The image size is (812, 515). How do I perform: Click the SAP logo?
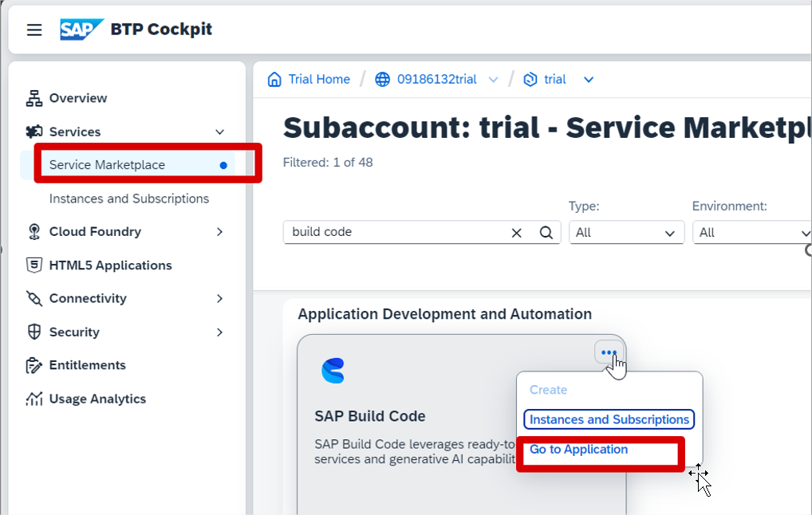[82, 29]
